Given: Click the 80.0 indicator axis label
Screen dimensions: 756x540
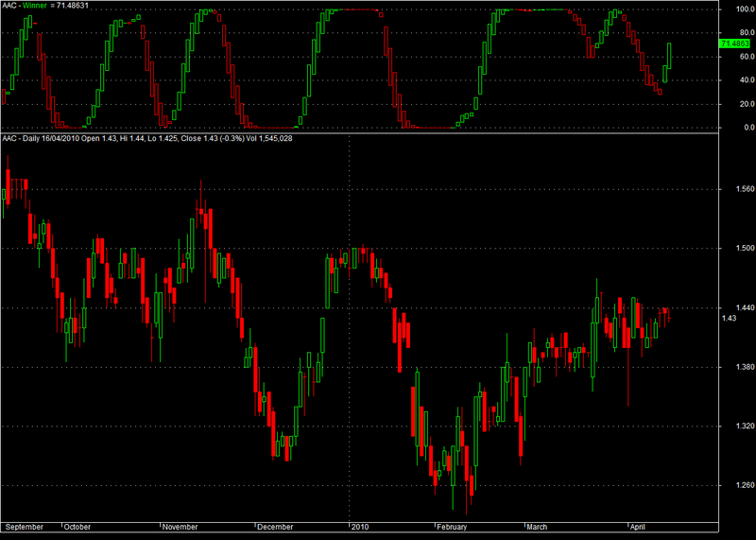Looking at the screenshot, I should point(747,32).
